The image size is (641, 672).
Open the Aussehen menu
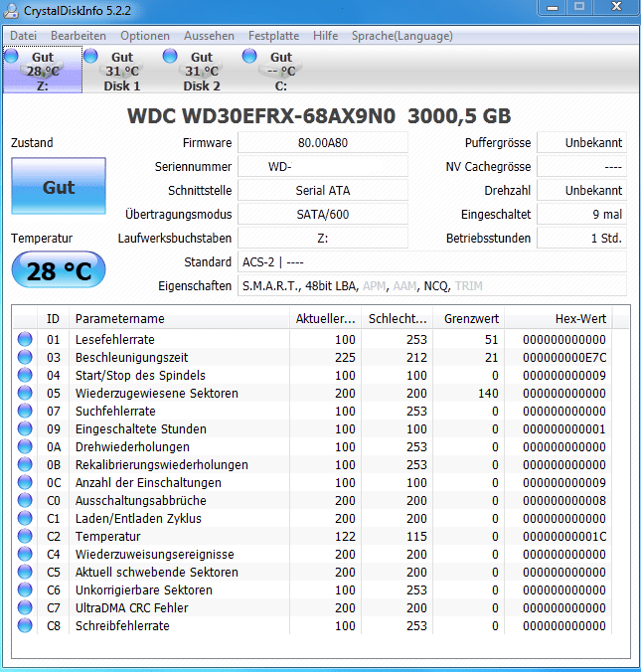click(209, 36)
